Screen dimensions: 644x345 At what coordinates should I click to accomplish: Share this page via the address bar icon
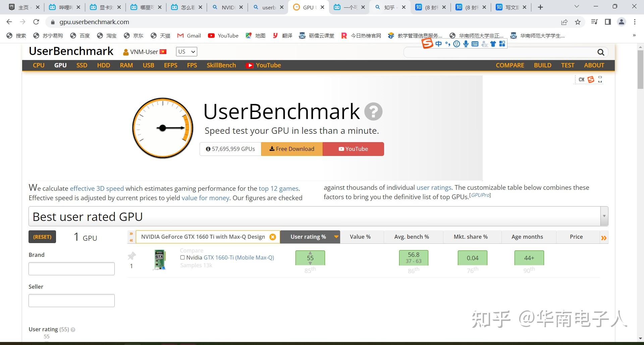click(564, 22)
